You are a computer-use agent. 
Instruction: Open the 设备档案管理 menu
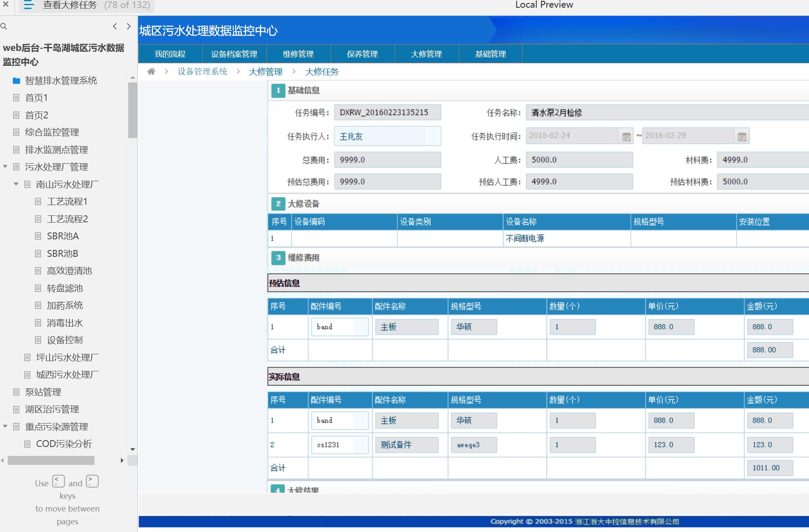point(234,54)
